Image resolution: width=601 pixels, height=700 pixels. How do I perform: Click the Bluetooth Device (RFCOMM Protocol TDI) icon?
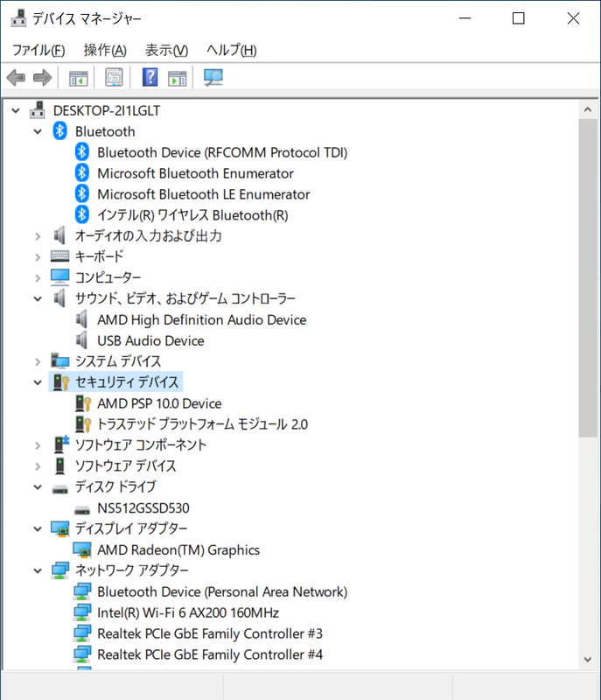pyautogui.click(x=82, y=152)
